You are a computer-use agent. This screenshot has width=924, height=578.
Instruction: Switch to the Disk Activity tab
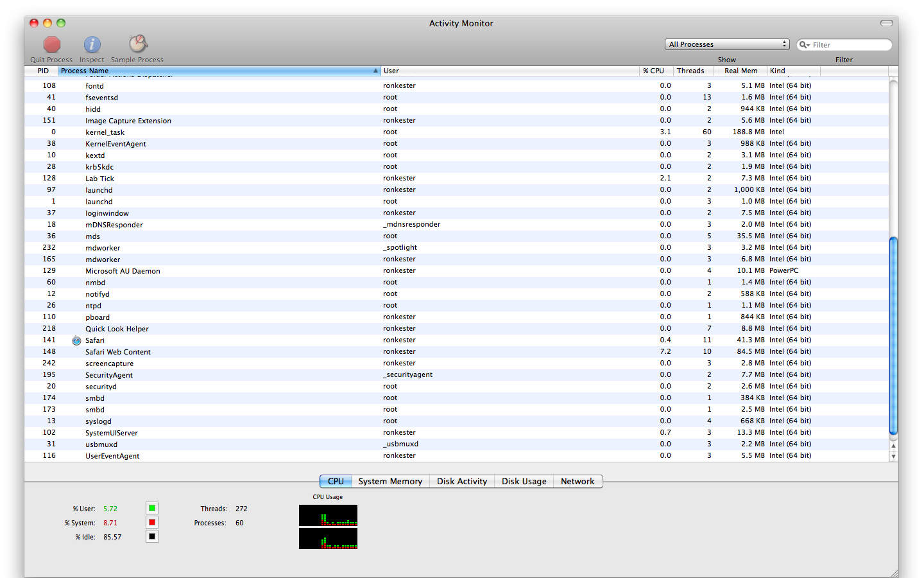(462, 481)
